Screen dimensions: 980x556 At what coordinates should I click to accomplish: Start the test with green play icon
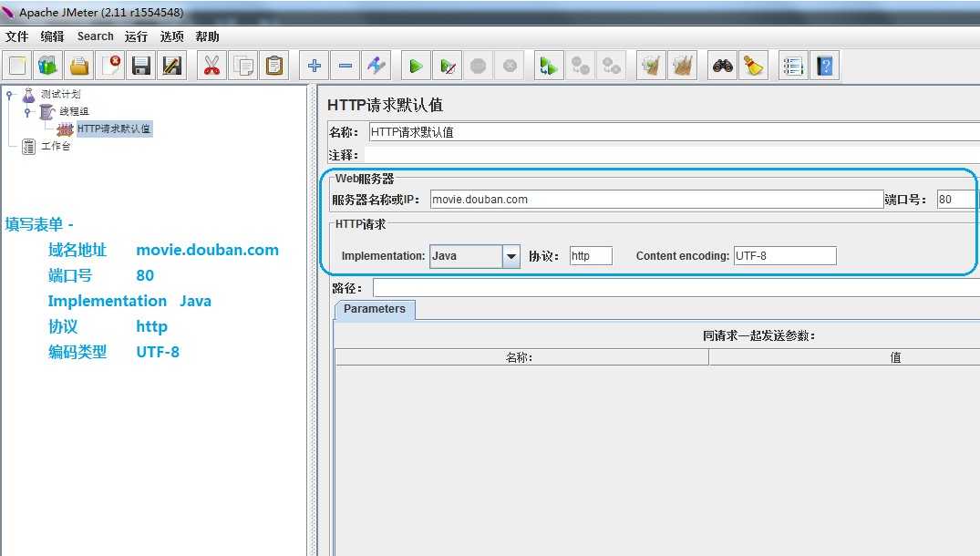(417, 66)
